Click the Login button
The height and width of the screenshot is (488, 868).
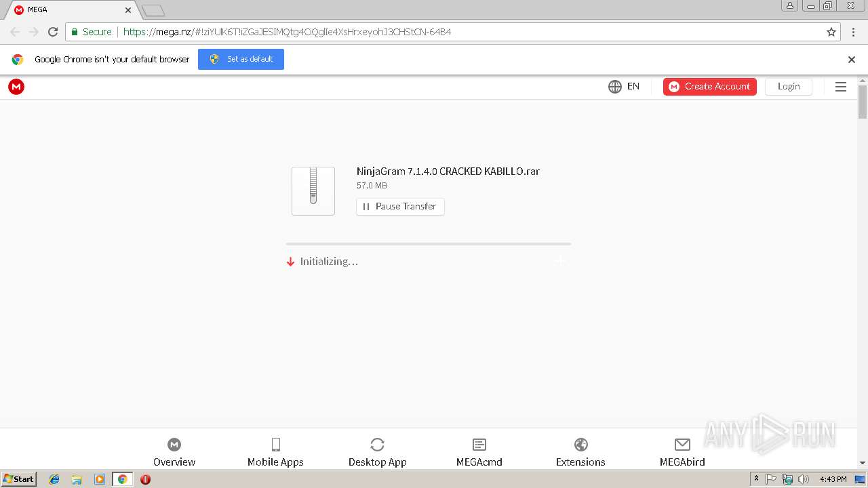(789, 87)
